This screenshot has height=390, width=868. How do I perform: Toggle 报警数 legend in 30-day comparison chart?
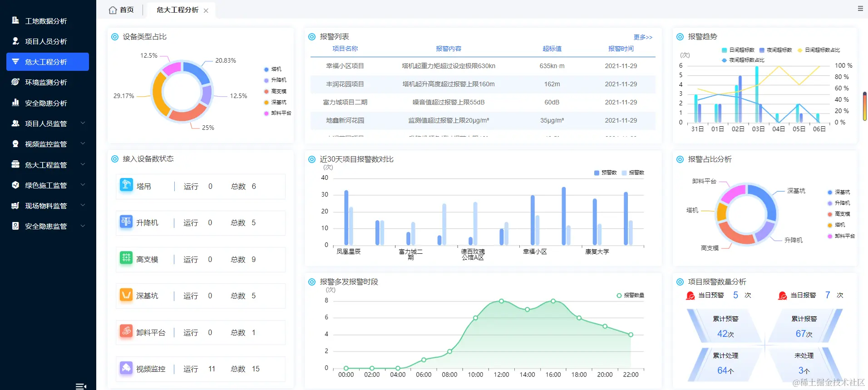[633, 173]
